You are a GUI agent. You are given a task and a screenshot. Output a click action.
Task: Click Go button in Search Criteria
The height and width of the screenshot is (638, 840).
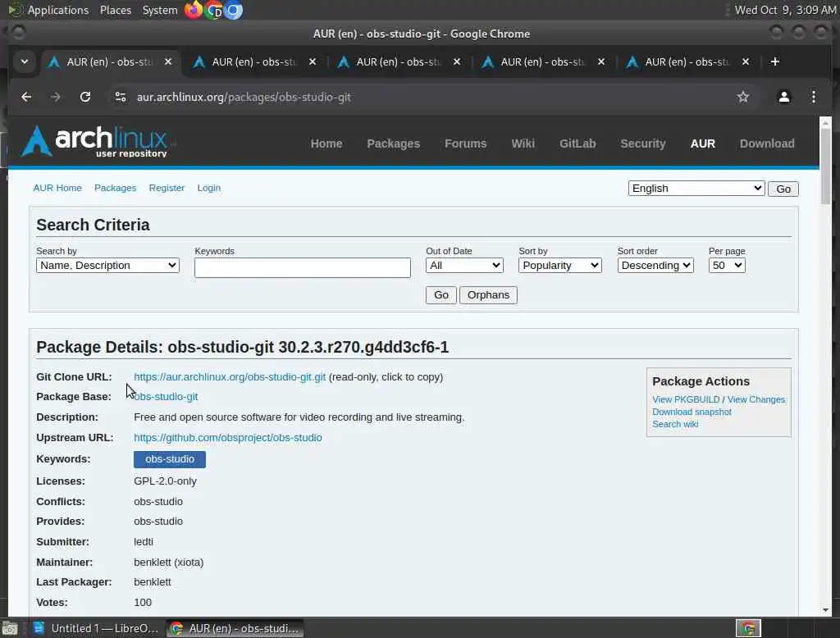pyautogui.click(x=441, y=295)
